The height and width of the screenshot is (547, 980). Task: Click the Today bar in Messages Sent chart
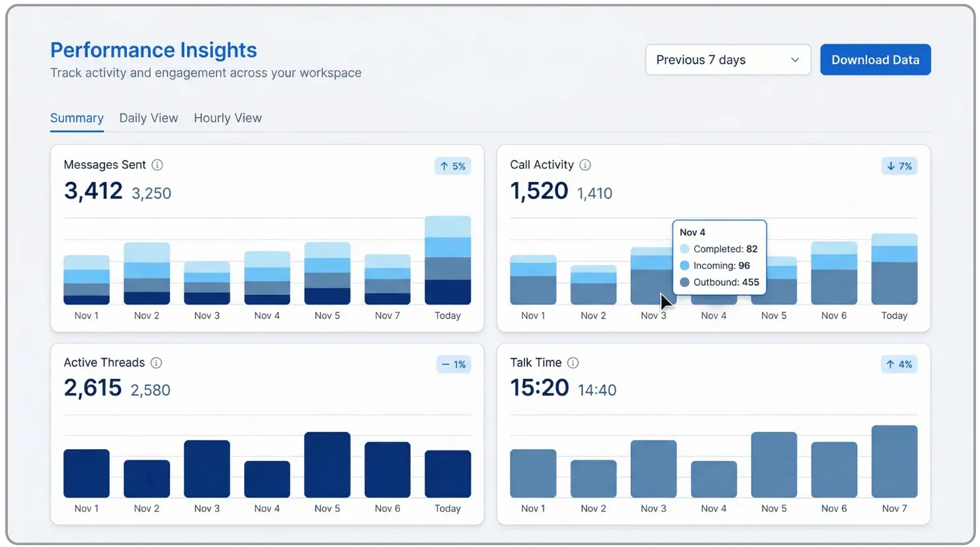coord(448,260)
